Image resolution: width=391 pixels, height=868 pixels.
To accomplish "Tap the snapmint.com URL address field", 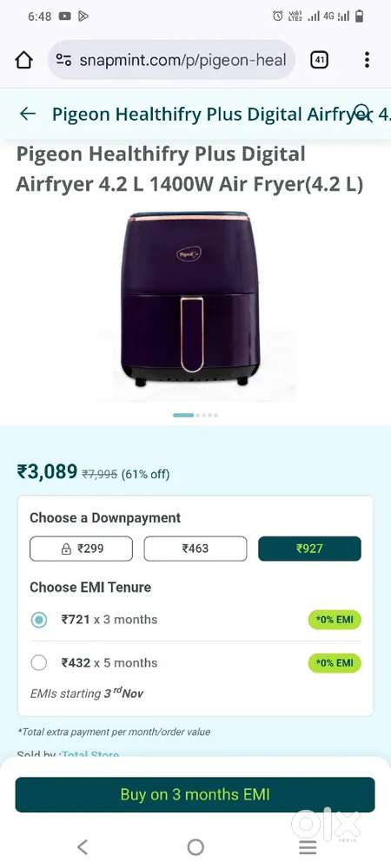I will click(x=182, y=60).
